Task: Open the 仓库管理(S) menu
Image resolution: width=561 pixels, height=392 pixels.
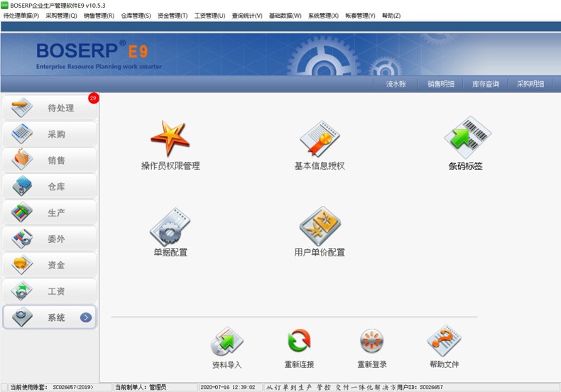Action: pos(136,16)
